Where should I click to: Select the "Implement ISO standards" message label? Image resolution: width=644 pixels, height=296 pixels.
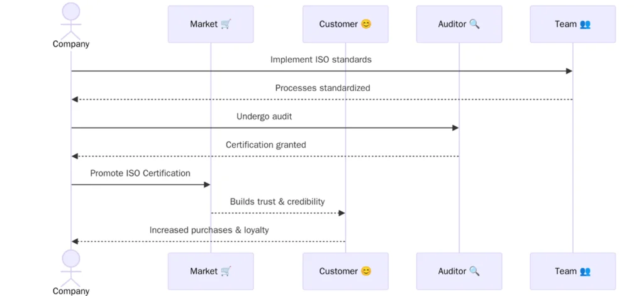pos(321,60)
